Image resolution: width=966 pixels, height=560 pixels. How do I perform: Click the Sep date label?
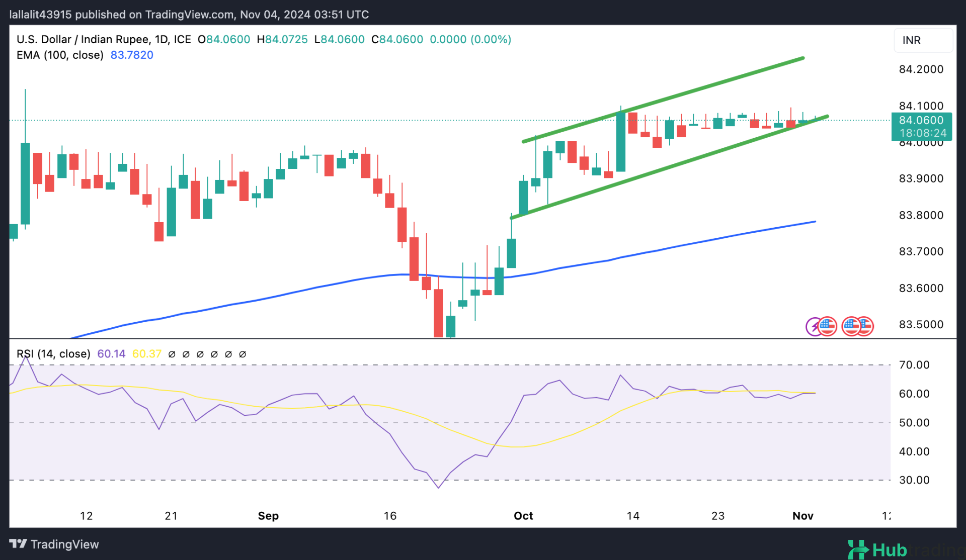click(268, 516)
